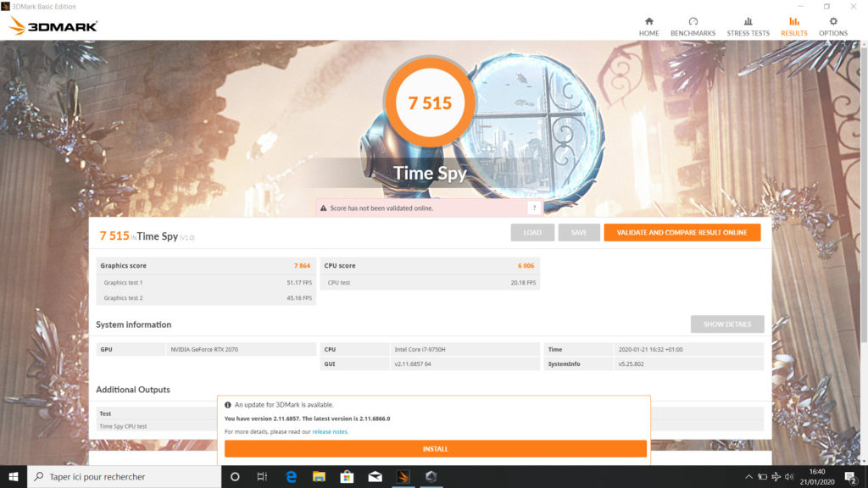Click the airplane mode tray icon
Viewport: 868px width, 488px height.
click(x=776, y=476)
